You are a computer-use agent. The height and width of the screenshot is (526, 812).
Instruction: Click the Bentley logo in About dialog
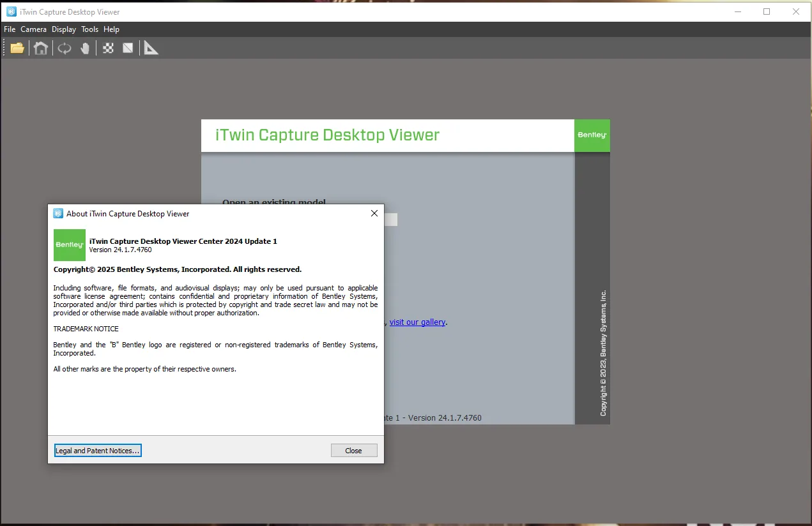(x=70, y=245)
